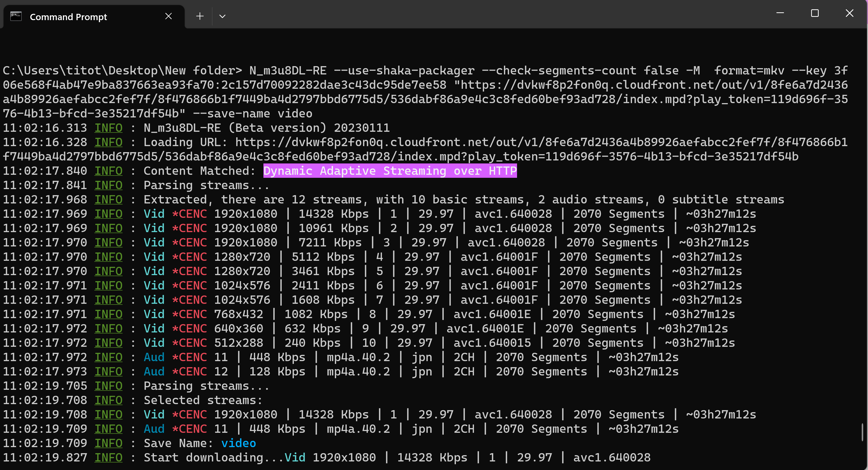Click highlighted Dynamic Adaptive Streaming over HTTP text
868x470 pixels.
tap(390, 171)
